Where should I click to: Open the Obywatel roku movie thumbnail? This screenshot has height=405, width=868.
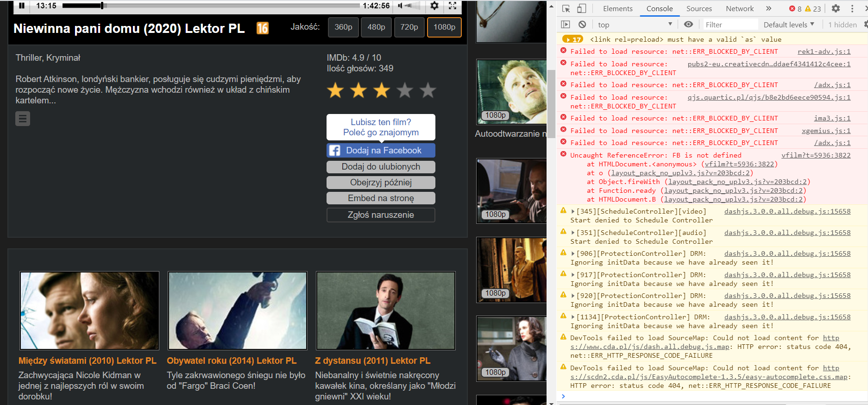(238, 310)
